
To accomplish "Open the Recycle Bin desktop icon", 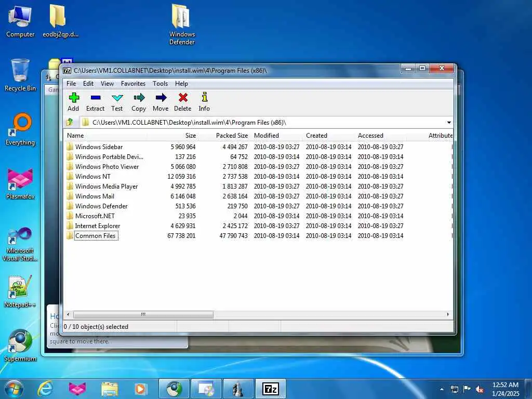I will (20, 75).
